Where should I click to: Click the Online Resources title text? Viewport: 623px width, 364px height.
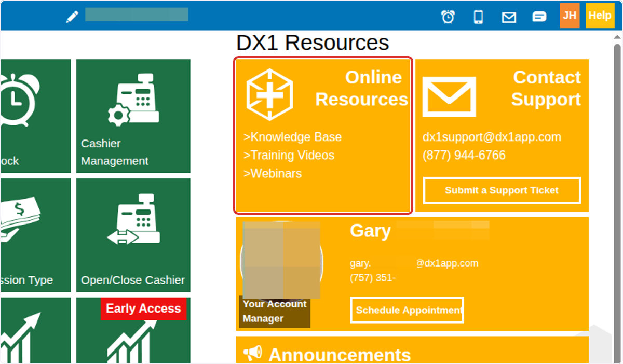click(362, 88)
